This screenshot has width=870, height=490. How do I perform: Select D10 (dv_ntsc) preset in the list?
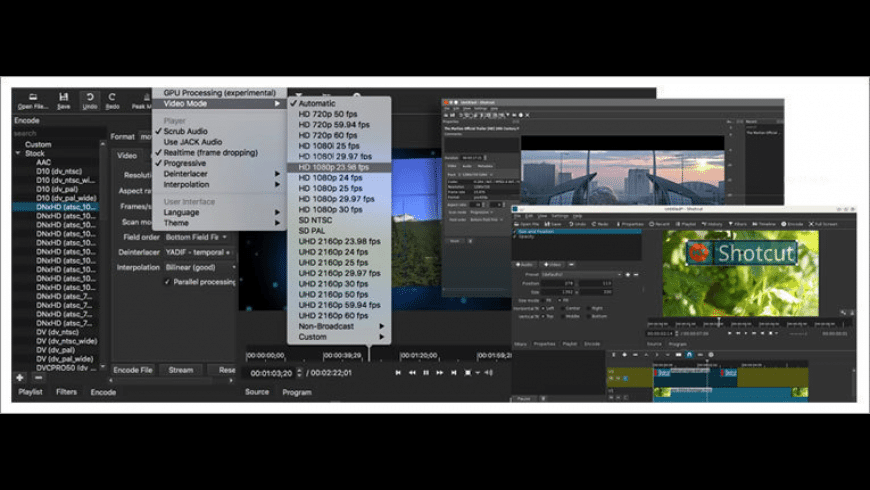(58, 171)
